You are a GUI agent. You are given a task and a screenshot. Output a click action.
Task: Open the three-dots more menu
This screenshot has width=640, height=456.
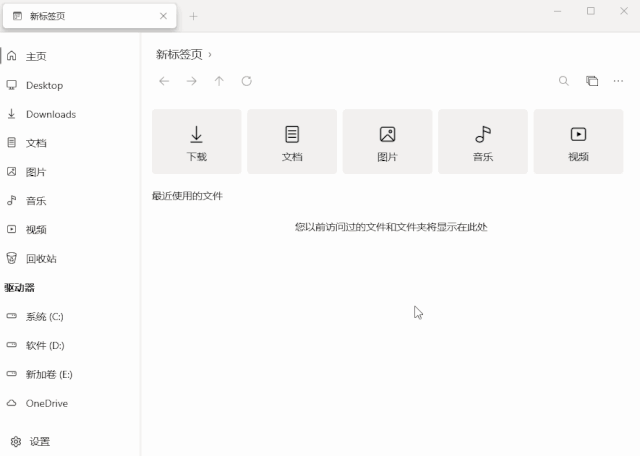coord(618,81)
